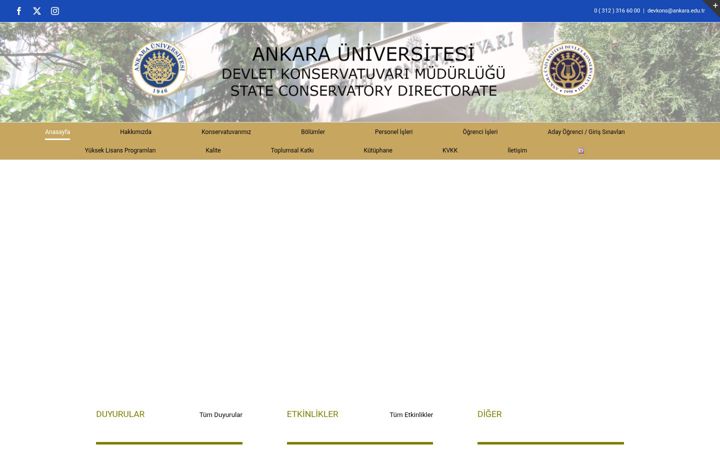Image resolution: width=720 pixels, height=450 pixels.
Task: Open the Facebook page icon
Action: click(19, 11)
